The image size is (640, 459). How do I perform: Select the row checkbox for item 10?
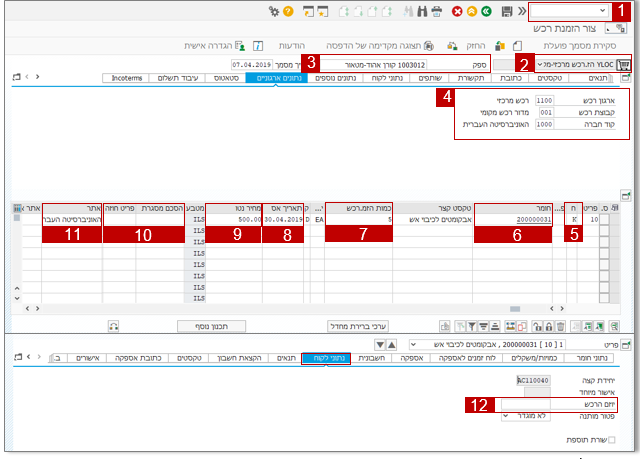pyautogui.click(x=604, y=220)
